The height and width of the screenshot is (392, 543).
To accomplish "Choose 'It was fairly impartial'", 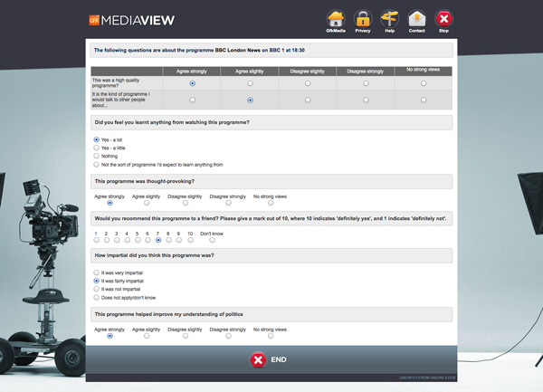I will click(x=96, y=281).
